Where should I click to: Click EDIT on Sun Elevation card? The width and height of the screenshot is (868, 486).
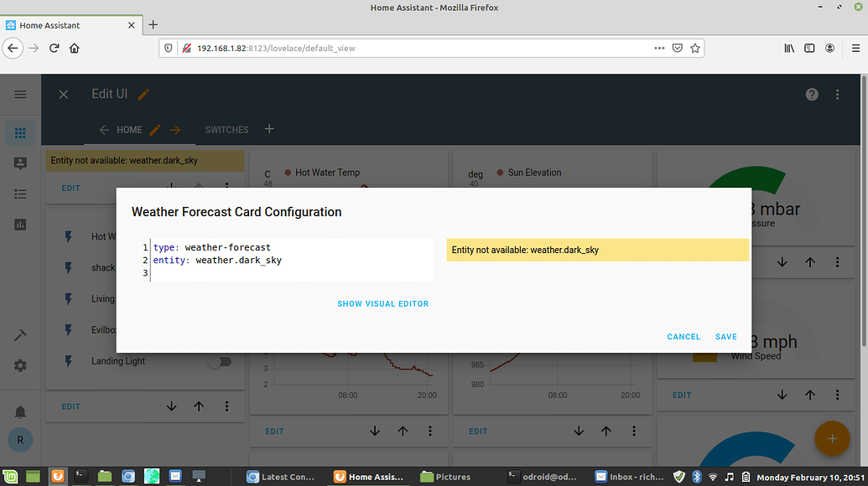click(478, 432)
